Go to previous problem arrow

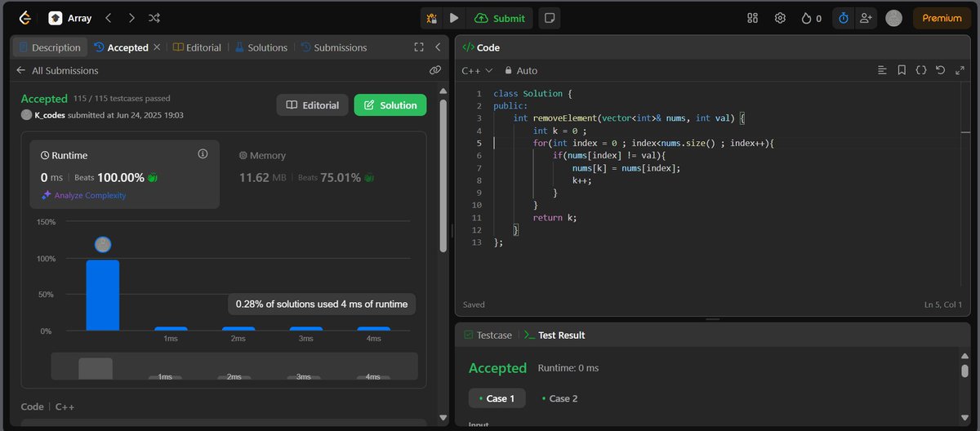point(109,18)
